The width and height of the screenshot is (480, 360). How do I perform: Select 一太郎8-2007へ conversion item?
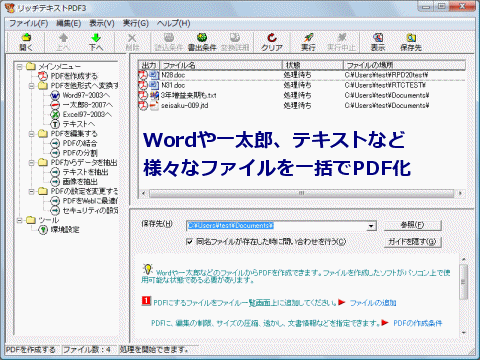88,105
